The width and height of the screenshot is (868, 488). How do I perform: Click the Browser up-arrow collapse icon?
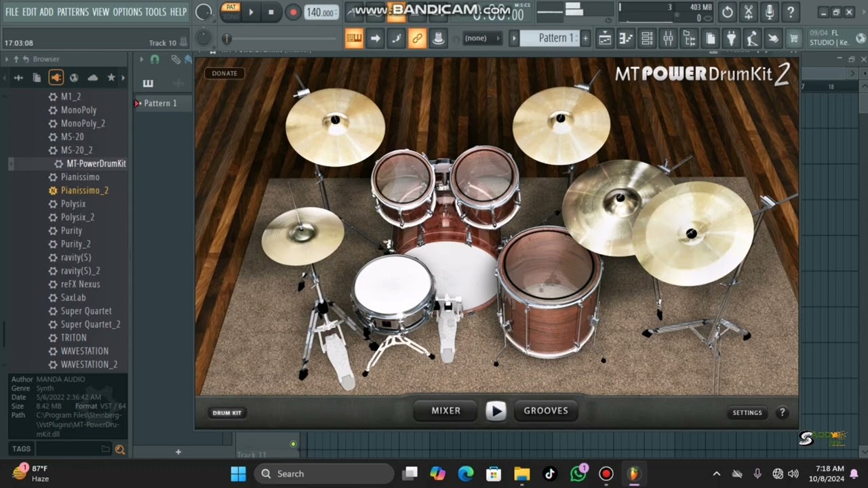pyautogui.click(x=16, y=60)
